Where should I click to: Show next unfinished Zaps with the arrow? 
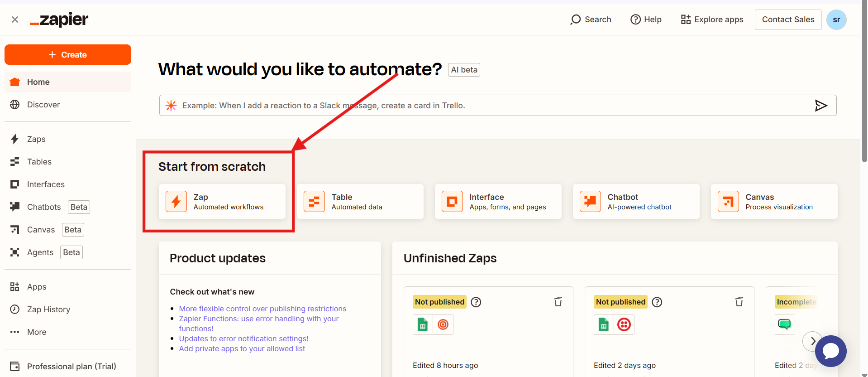click(812, 341)
